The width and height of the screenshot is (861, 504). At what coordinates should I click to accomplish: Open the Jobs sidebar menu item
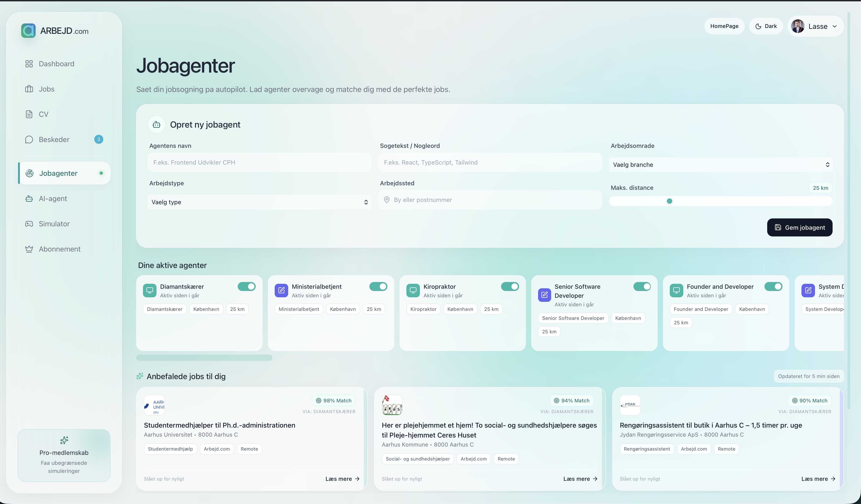(x=46, y=89)
